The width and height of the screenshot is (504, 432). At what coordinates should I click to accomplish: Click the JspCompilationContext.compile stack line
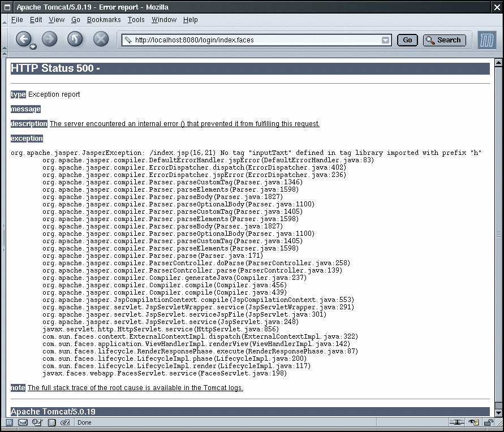(x=198, y=300)
